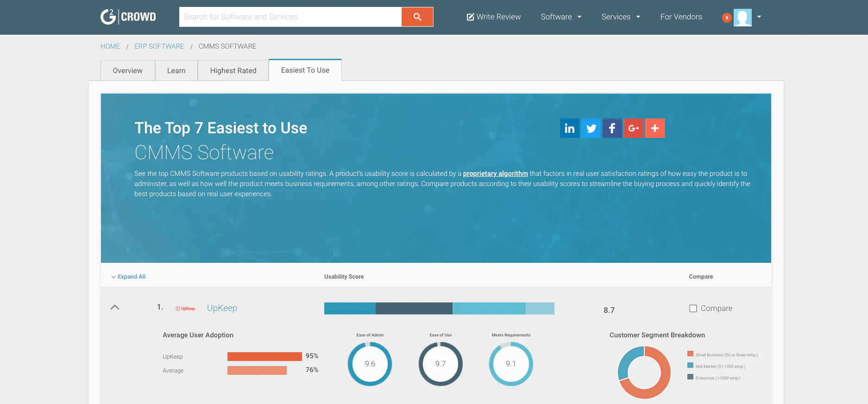The height and width of the screenshot is (404, 868).
Task: Open the account menu caret
Action: click(x=759, y=17)
